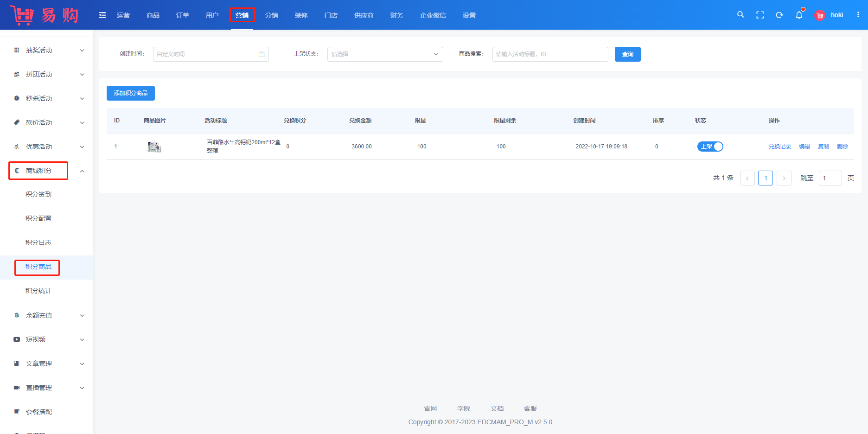Collapse sidebar using the menu fold icon
Viewport: 868px width, 434px height.
click(x=102, y=15)
